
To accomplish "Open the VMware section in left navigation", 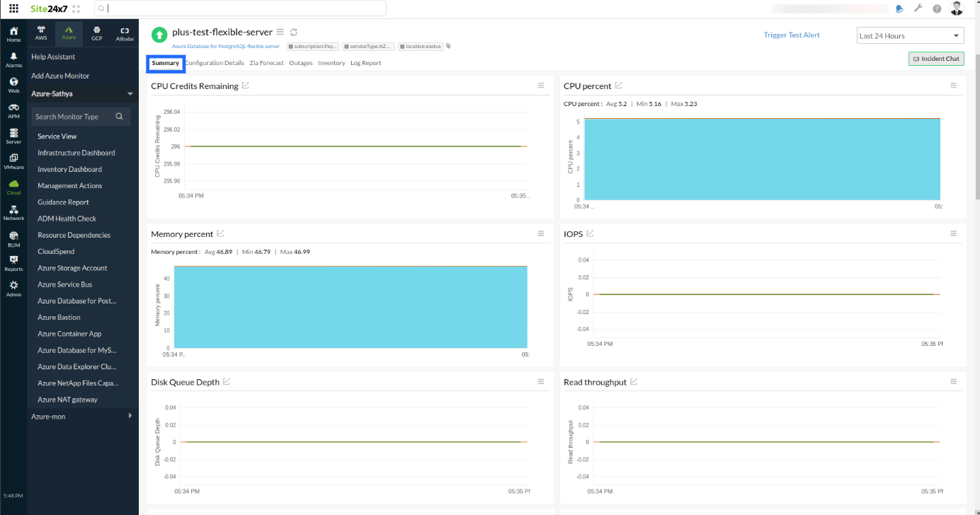I will point(13,161).
